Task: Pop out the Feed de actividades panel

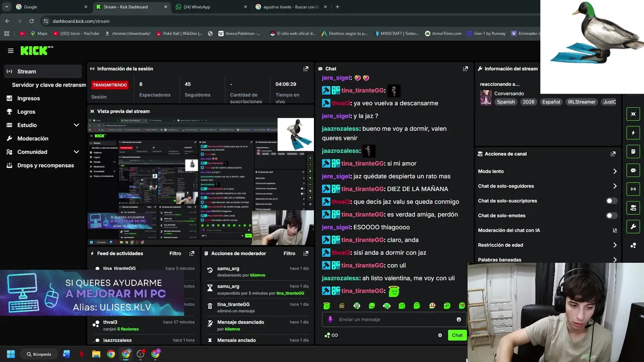Action: (192, 253)
